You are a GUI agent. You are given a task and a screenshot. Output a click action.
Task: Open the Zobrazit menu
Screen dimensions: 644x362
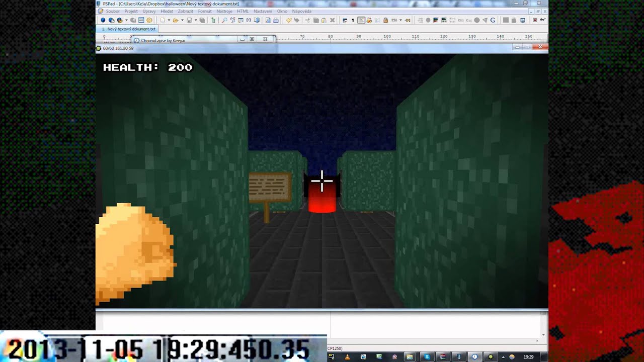click(x=186, y=11)
